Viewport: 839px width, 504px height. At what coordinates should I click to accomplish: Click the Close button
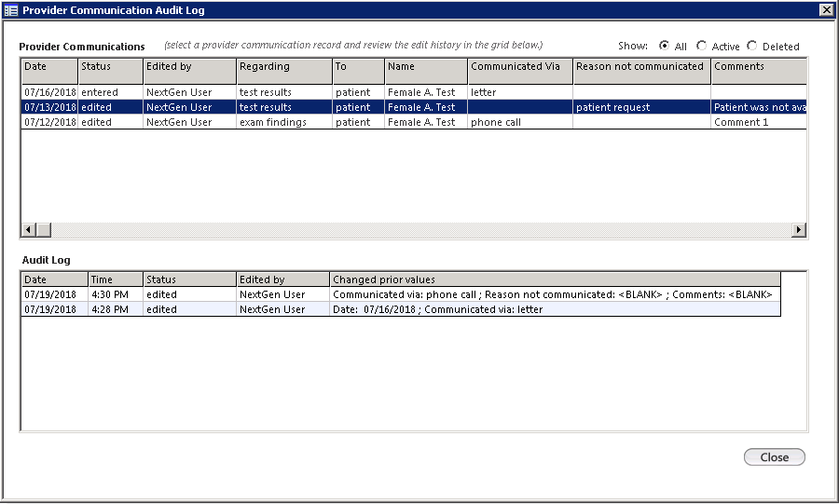click(775, 457)
